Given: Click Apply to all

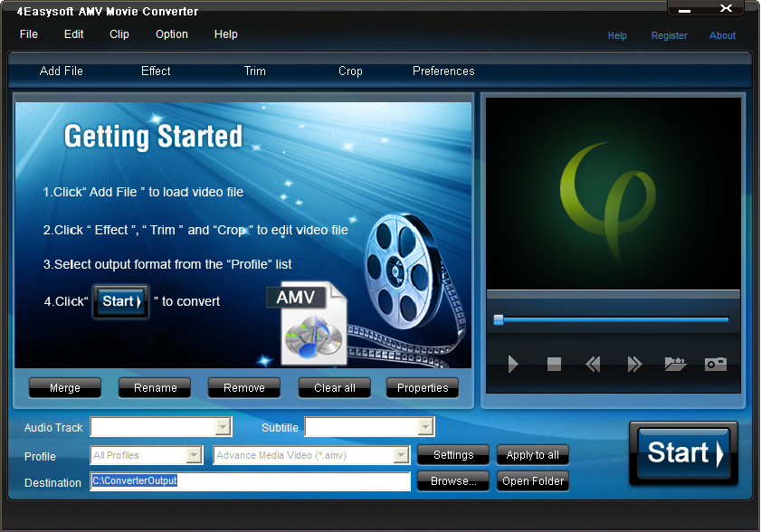Looking at the screenshot, I should coord(532,455).
